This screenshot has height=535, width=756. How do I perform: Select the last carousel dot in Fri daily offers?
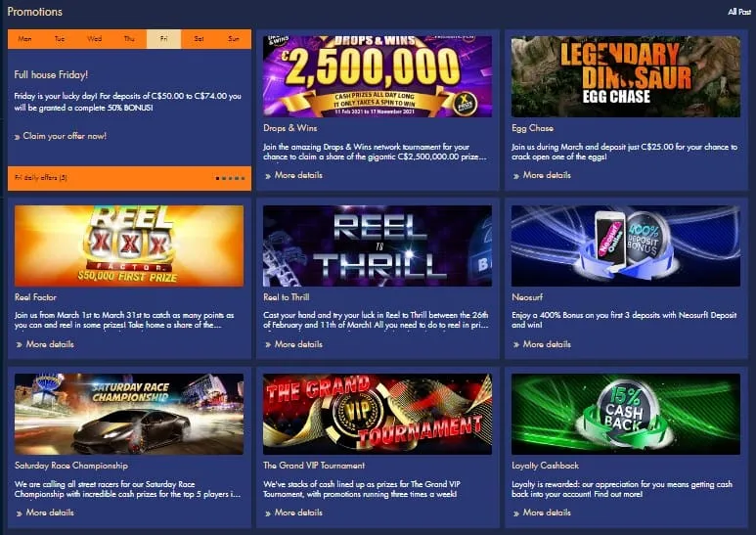click(243, 178)
